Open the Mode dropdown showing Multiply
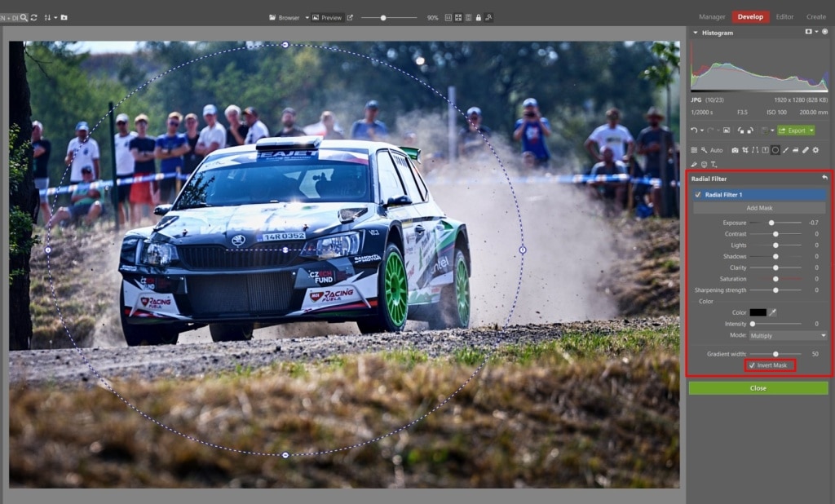The image size is (835, 504). [x=789, y=336]
